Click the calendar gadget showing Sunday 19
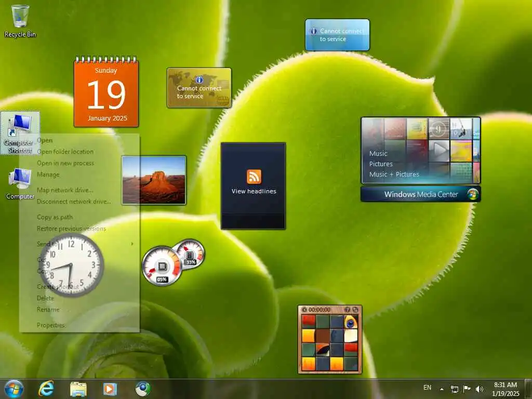The height and width of the screenshot is (399, 532). (x=106, y=91)
